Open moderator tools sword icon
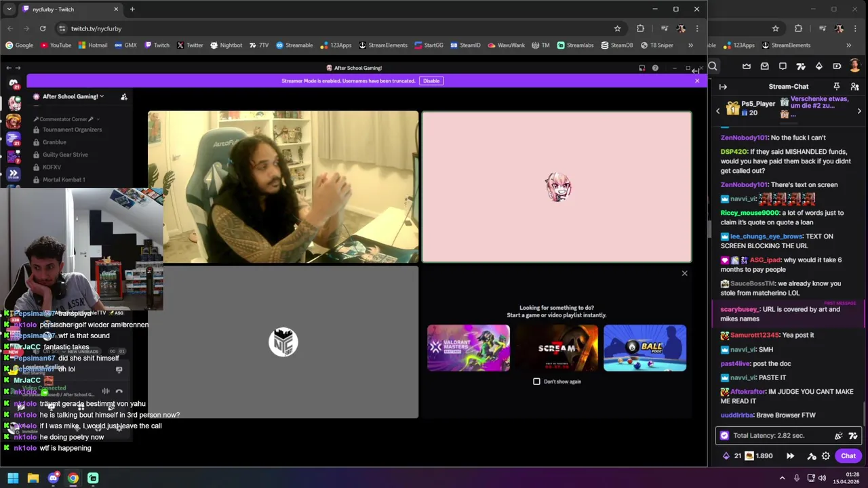Image resolution: width=868 pixels, height=488 pixels. coord(812,456)
